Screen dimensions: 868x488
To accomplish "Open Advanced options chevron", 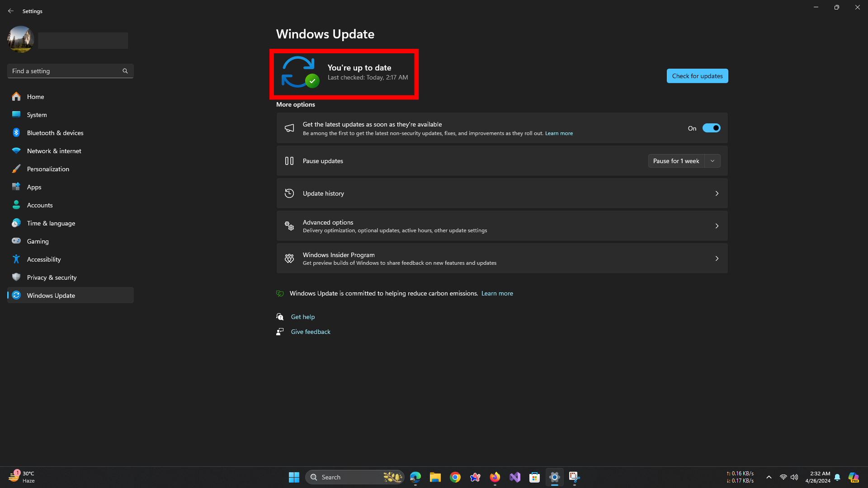I will tap(717, 226).
